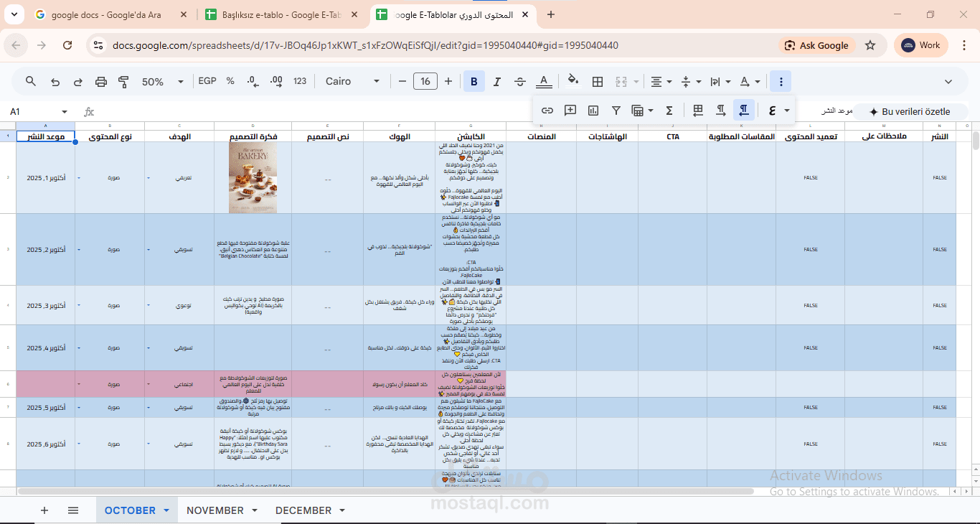Viewport: 980px width, 524px height.
Task: View site information in address bar
Action: [98, 45]
